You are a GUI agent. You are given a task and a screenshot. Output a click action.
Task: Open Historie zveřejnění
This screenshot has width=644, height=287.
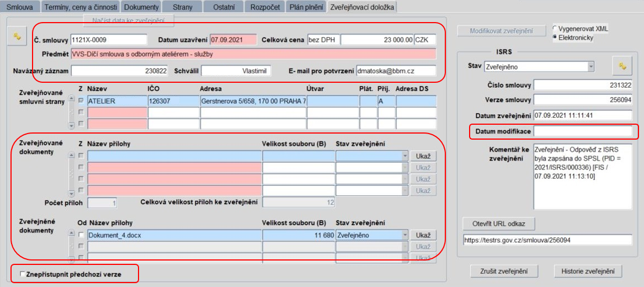click(588, 272)
